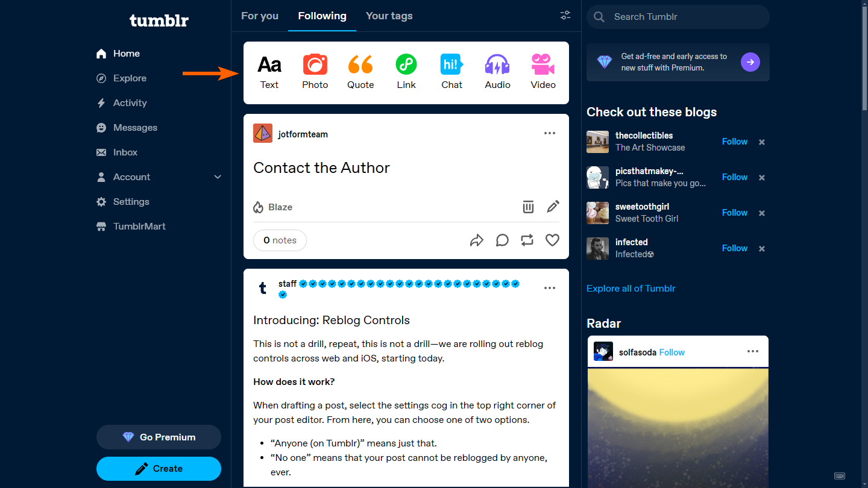The height and width of the screenshot is (488, 868).
Task: Create a new Text post
Action: (x=269, y=72)
